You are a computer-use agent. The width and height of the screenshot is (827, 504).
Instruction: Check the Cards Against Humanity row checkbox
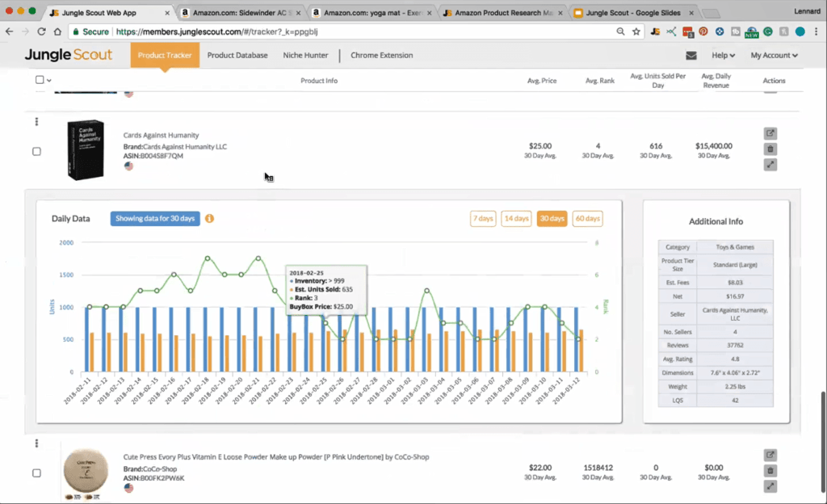pyautogui.click(x=36, y=151)
